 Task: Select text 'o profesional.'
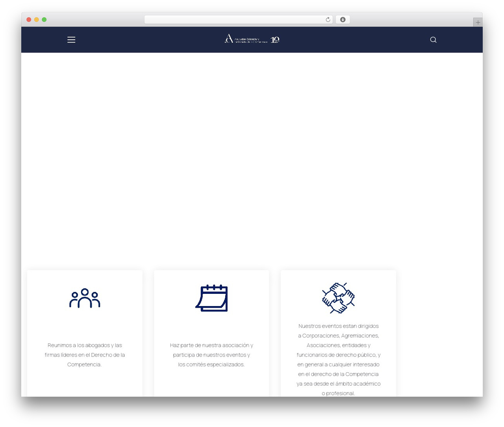point(339,394)
